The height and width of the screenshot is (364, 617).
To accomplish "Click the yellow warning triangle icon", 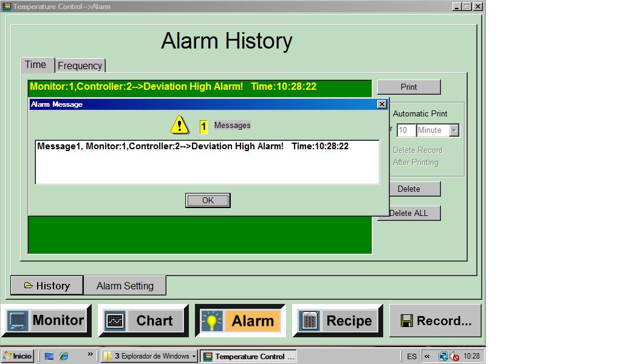I will pos(179,125).
